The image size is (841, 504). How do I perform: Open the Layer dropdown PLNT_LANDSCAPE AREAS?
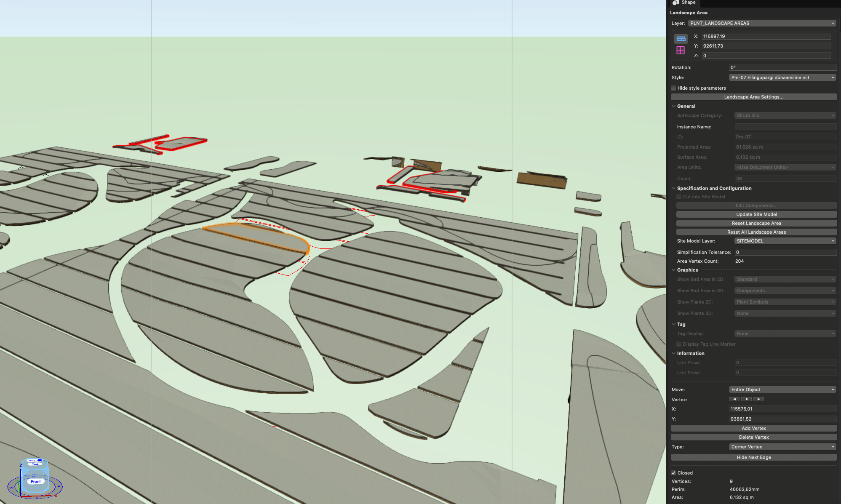[762, 23]
